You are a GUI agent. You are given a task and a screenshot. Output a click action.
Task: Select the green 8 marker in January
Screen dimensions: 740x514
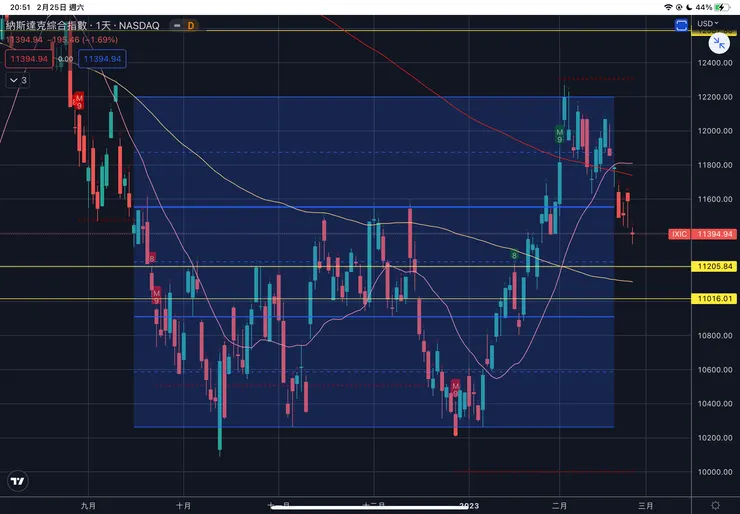514,255
